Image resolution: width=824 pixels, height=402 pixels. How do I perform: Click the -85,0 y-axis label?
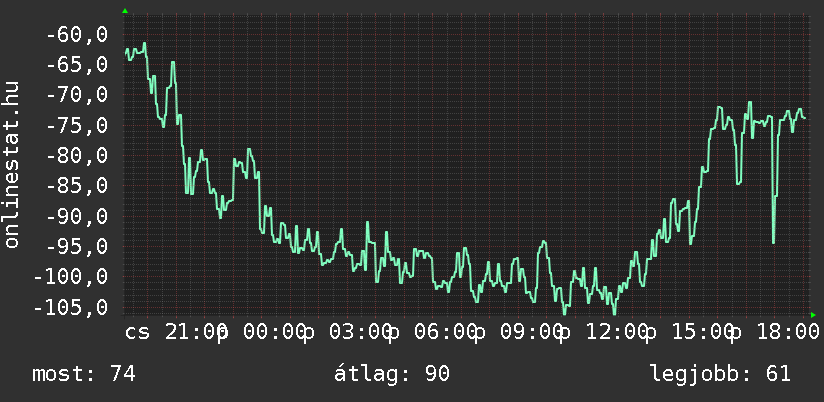76,186
